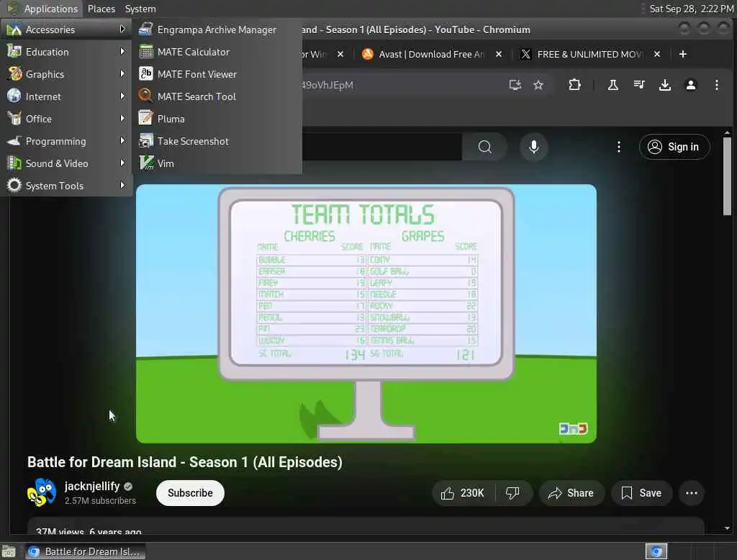Open the Applications menu

43,9
